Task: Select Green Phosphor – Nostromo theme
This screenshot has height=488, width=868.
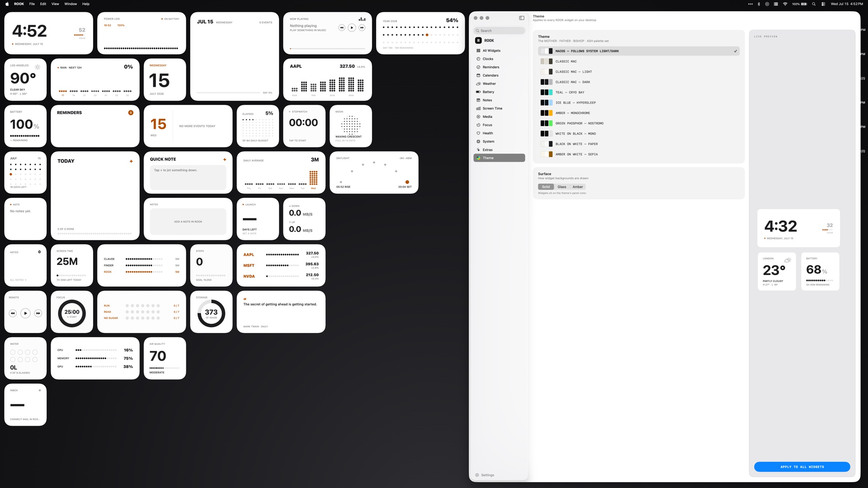Action: click(x=639, y=123)
